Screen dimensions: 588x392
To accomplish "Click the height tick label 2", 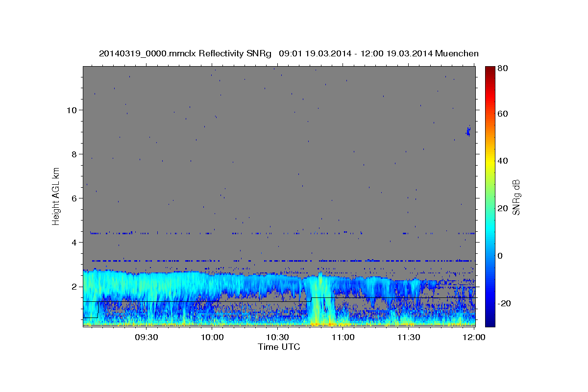I will [75, 286].
